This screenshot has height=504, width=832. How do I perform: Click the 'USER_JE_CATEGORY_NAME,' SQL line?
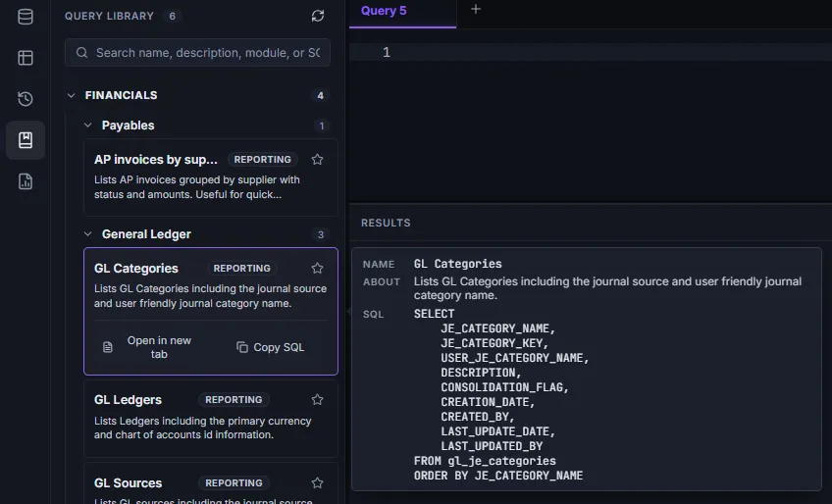(x=515, y=358)
